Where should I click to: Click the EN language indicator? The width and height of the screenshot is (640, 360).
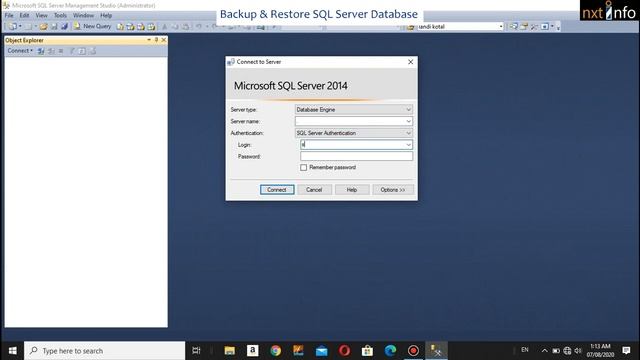(525, 350)
